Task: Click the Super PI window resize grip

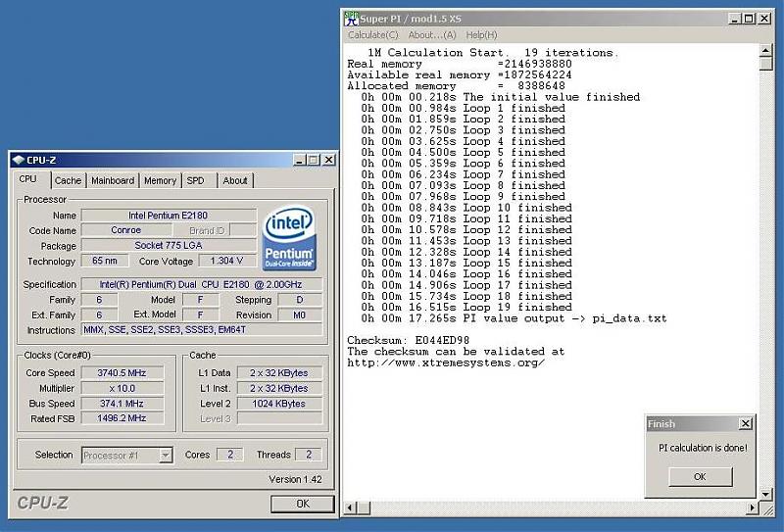Action: [766, 508]
